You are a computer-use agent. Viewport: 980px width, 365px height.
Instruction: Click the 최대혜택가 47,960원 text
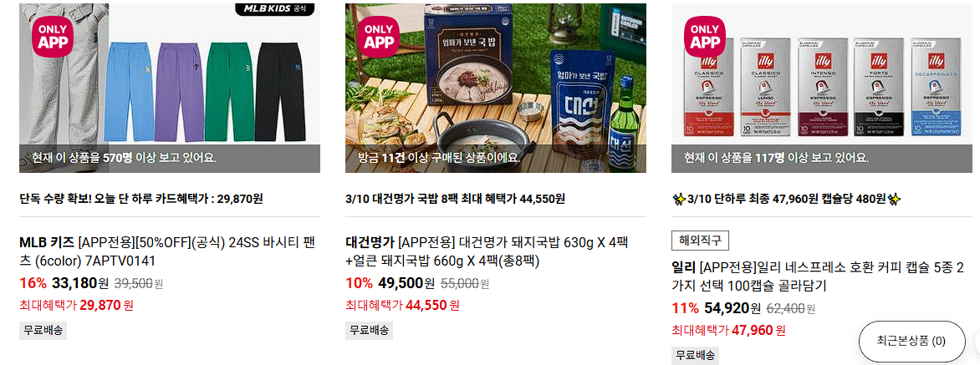[728, 330]
